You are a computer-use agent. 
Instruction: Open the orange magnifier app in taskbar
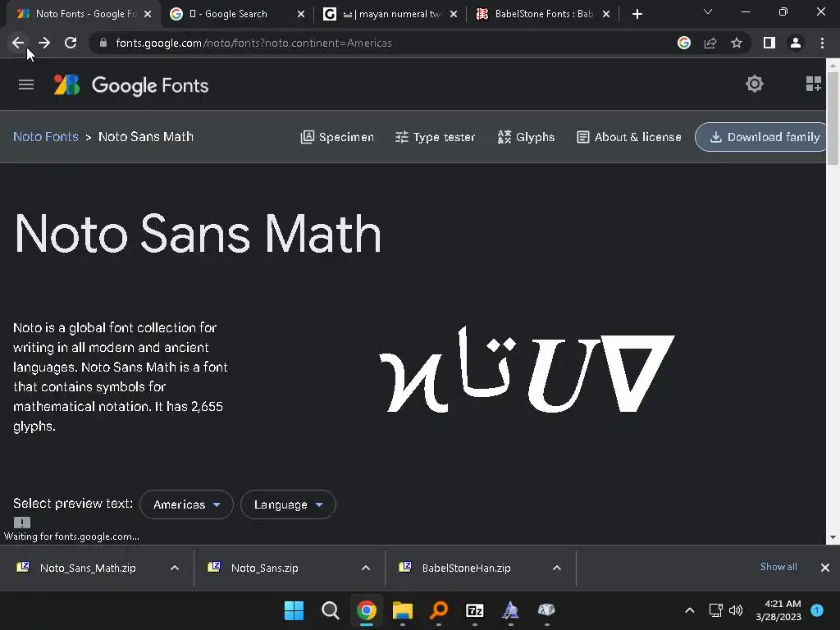pos(439,610)
